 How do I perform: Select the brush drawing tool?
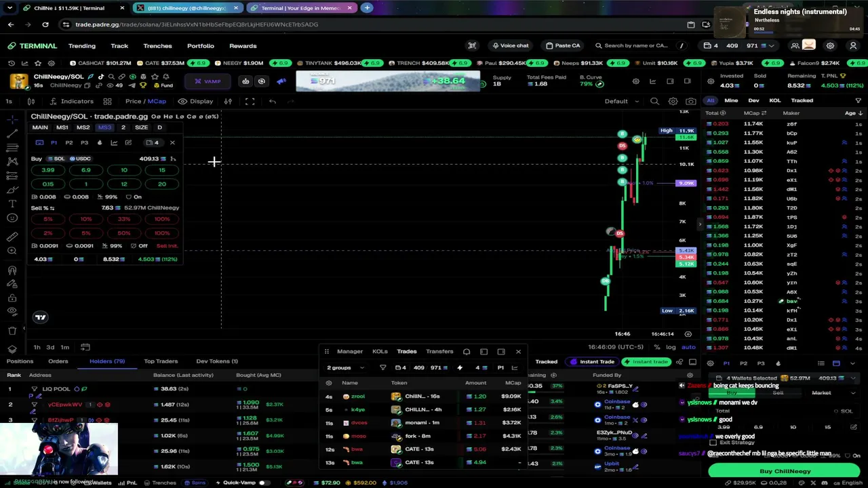[x=12, y=189]
